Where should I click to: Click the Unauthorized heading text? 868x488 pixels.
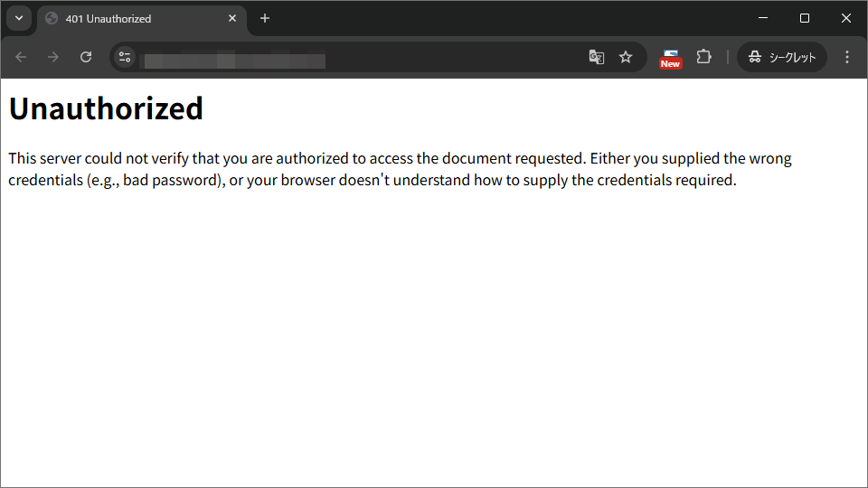(106, 108)
